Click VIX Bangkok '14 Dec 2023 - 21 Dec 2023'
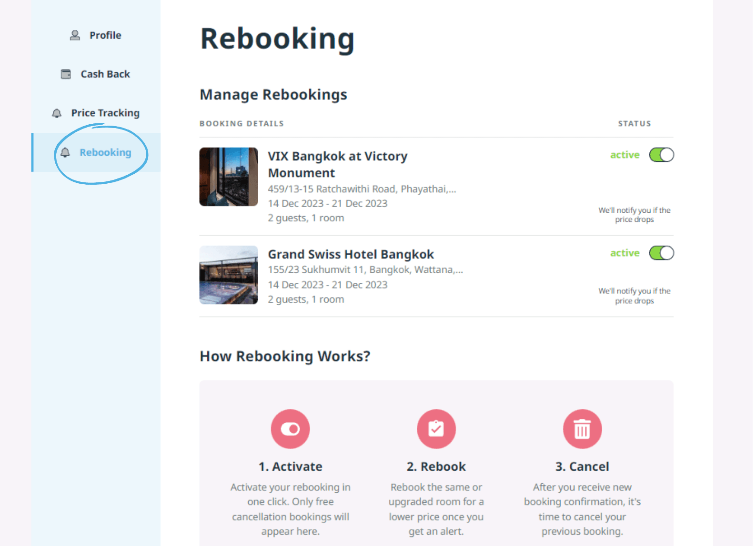Viewport: 756px width, 546px height. coord(328,204)
